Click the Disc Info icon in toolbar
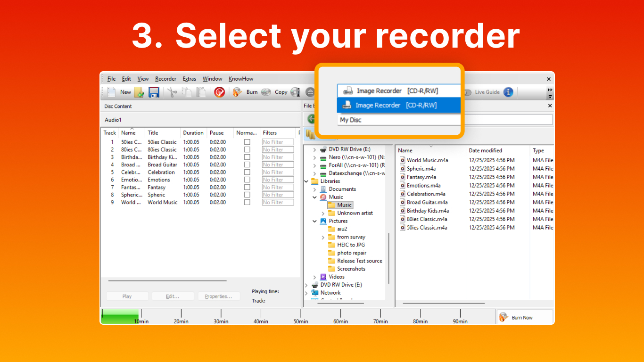 (295, 92)
